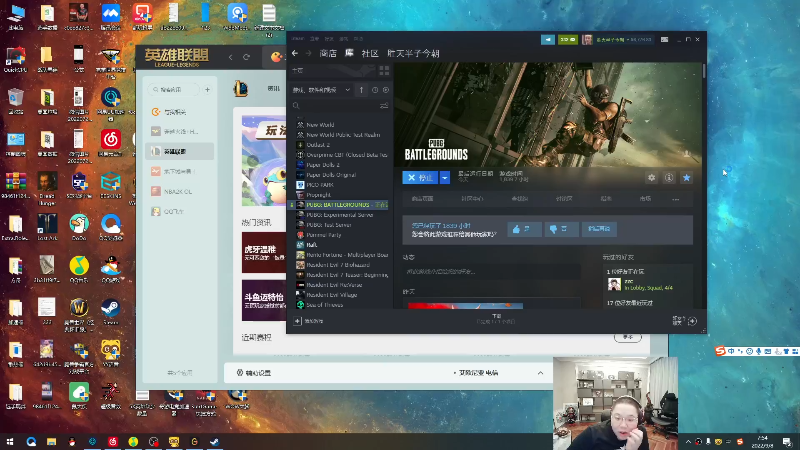
Task: Click activity status post input field
Action: (x=491, y=271)
